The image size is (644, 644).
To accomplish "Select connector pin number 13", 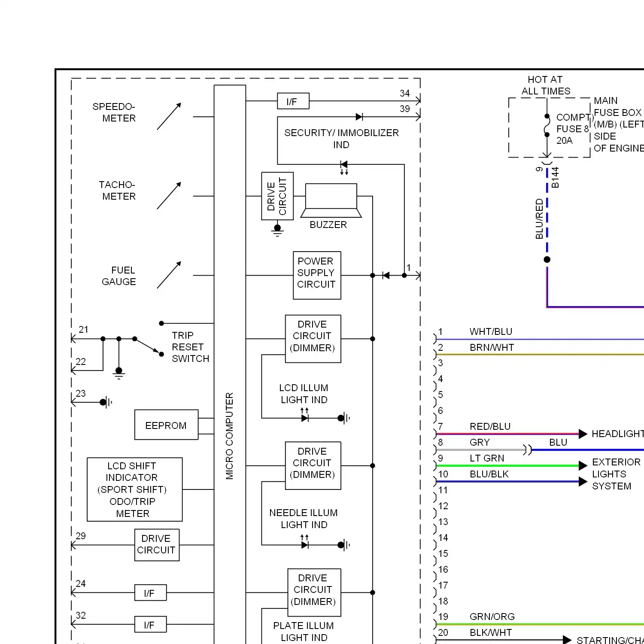I will coord(443,522).
